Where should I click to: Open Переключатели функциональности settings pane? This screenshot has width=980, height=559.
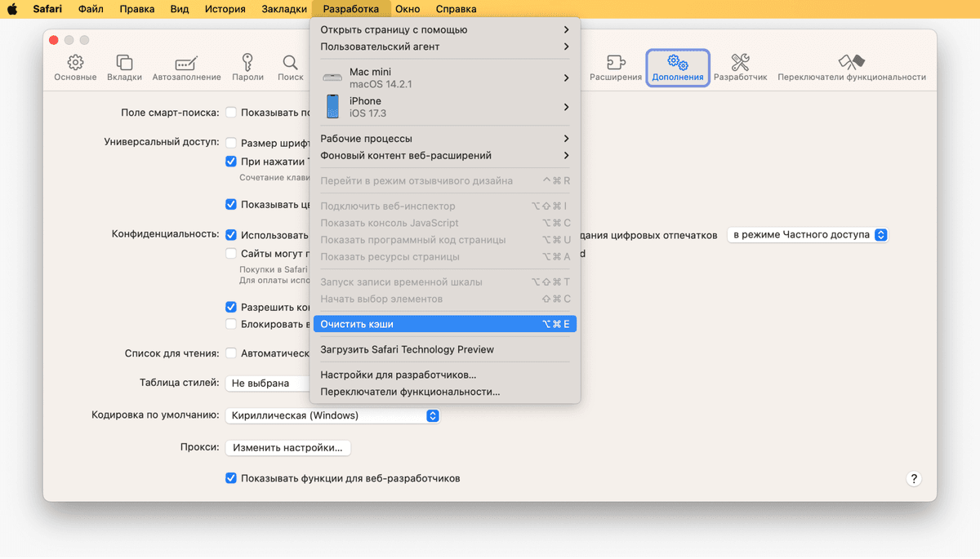[852, 68]
